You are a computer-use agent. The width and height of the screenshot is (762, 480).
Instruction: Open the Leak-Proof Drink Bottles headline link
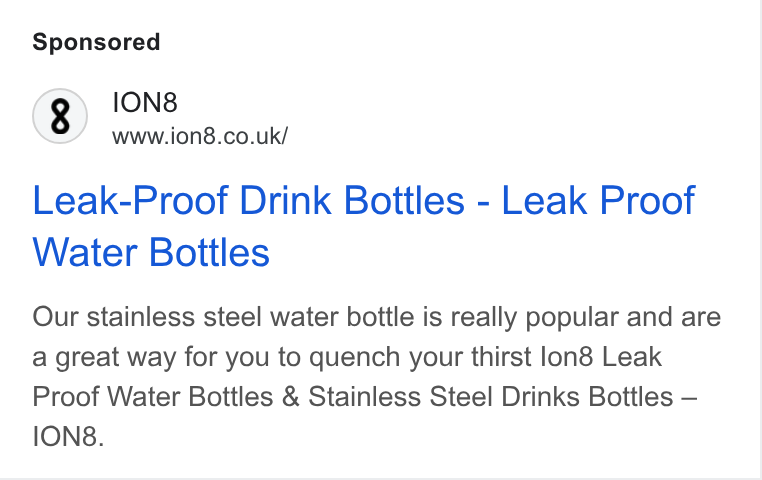[364, 226]
